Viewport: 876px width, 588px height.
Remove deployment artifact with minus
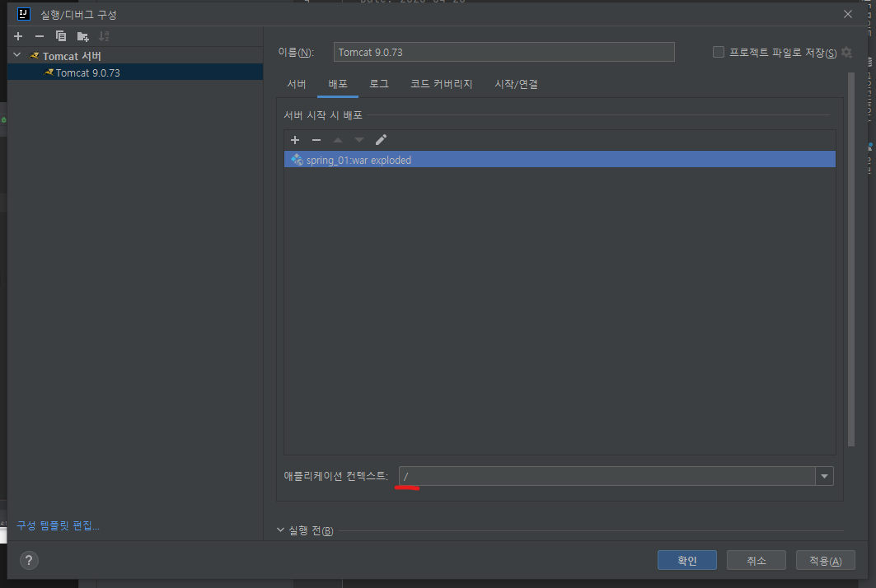[316, 140]
